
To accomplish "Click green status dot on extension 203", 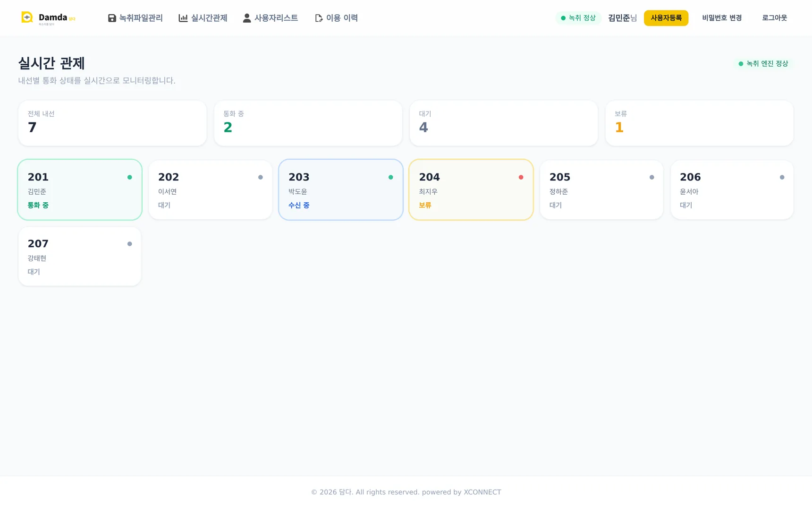I will (x=390, y=177).
